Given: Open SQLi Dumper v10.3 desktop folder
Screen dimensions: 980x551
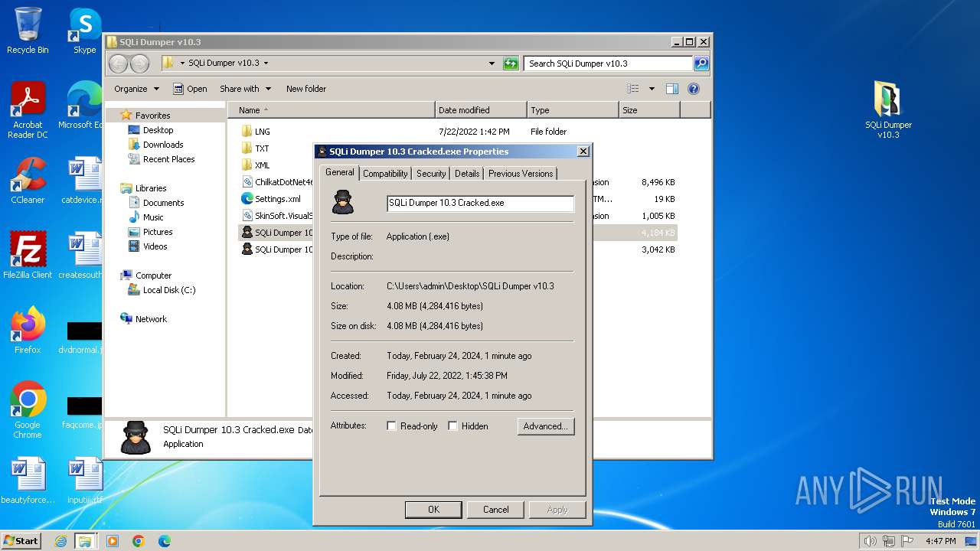Looking at the screenshot, I should click(x=888, y=110).
